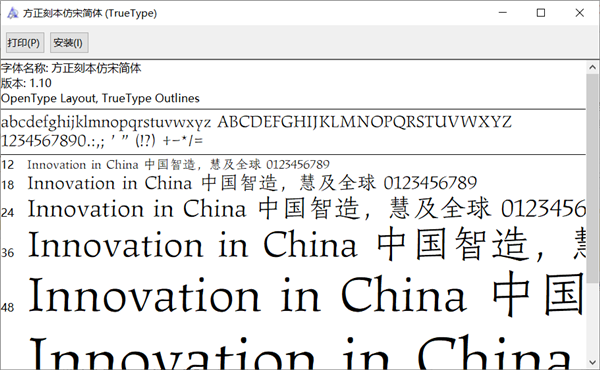The width and height of the screenshot is (600, 370).
Task: Click the scrollbar up arrow
Action: point(592,67)
